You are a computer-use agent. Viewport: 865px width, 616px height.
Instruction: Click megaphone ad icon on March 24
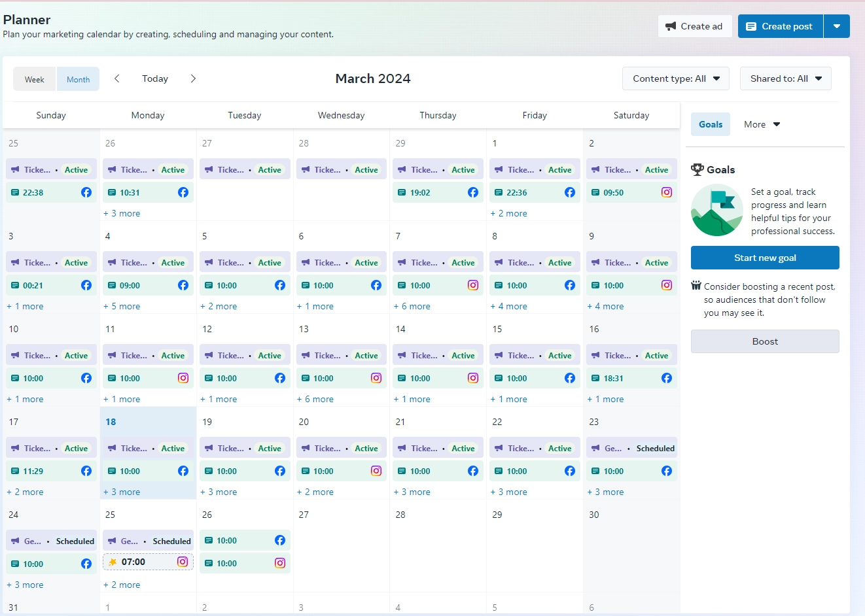tap(15, 541)
